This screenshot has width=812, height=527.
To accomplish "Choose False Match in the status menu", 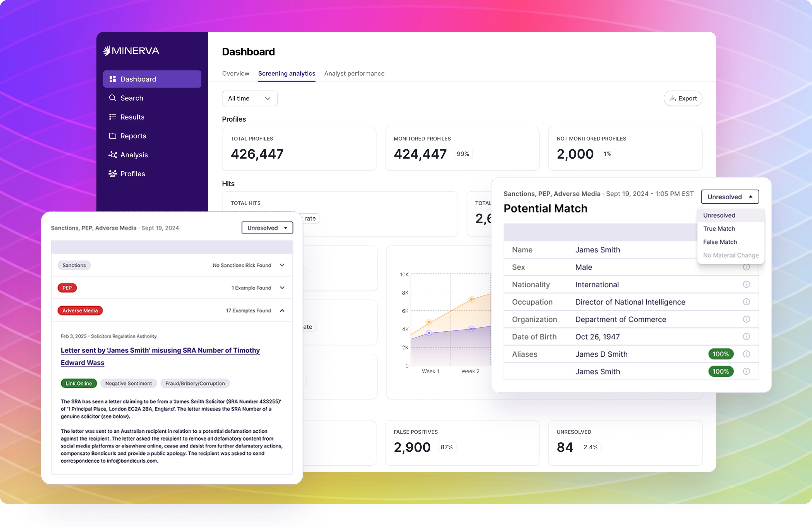I will [720, 242].
